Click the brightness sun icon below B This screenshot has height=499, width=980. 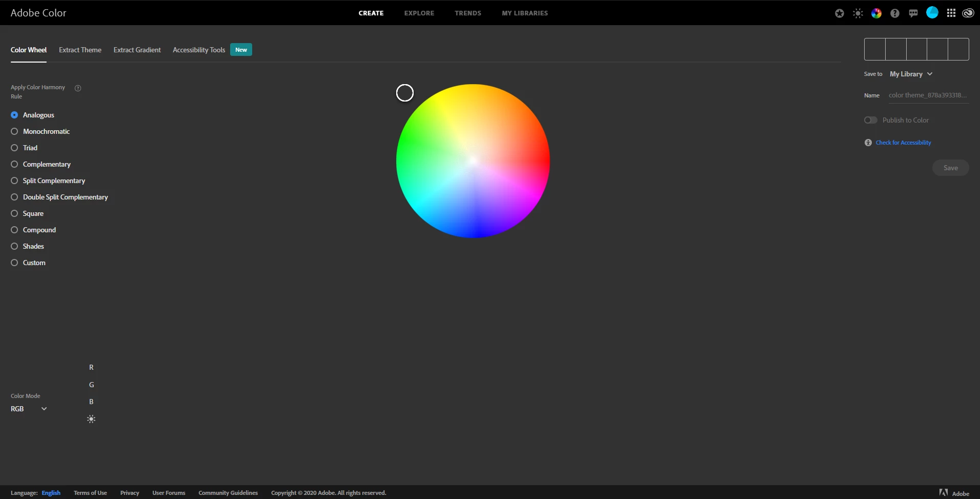(x=91, y=419)
